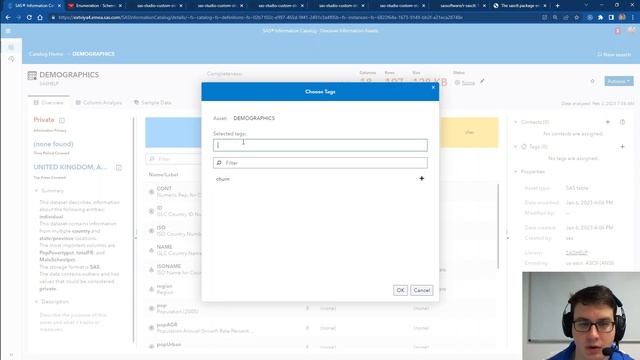Viewport: 640px width, 360px height.
Task: Open the browser three-dot menu
Action: click(633, 18)
